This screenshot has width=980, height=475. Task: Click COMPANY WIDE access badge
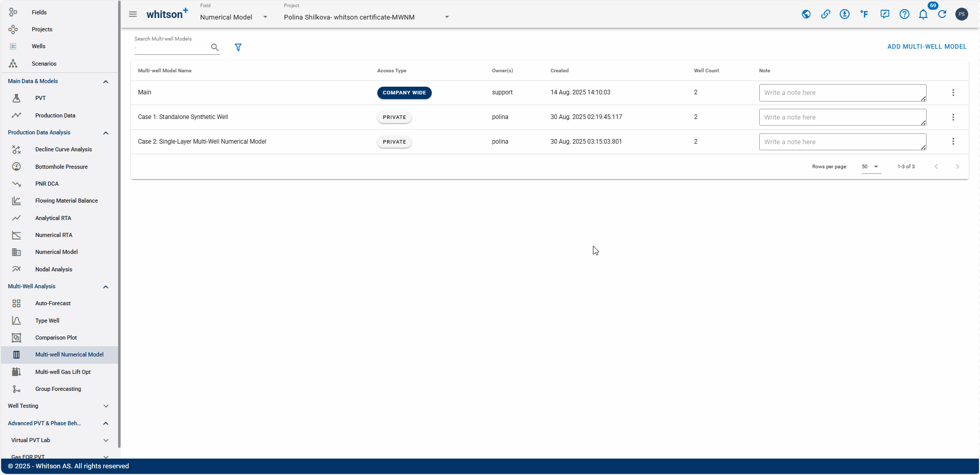coord(405,93)
